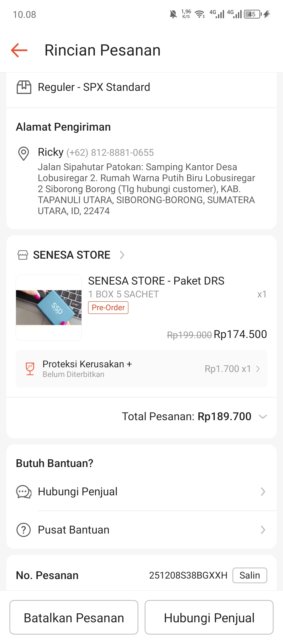Open SENESA STORE page via chevron
The height and width of the screenshot is (644, 283).
(122, 255)
